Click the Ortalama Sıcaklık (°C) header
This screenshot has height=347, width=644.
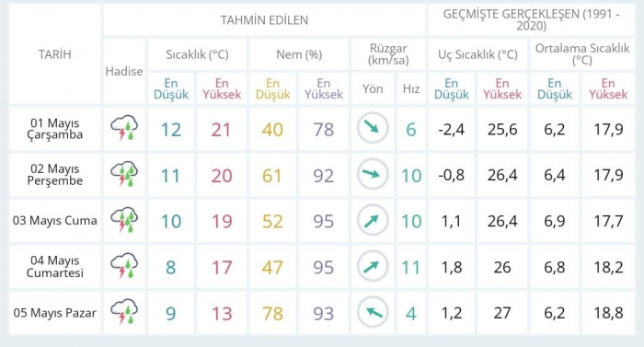pyautogui.click(x=582, y=54)
